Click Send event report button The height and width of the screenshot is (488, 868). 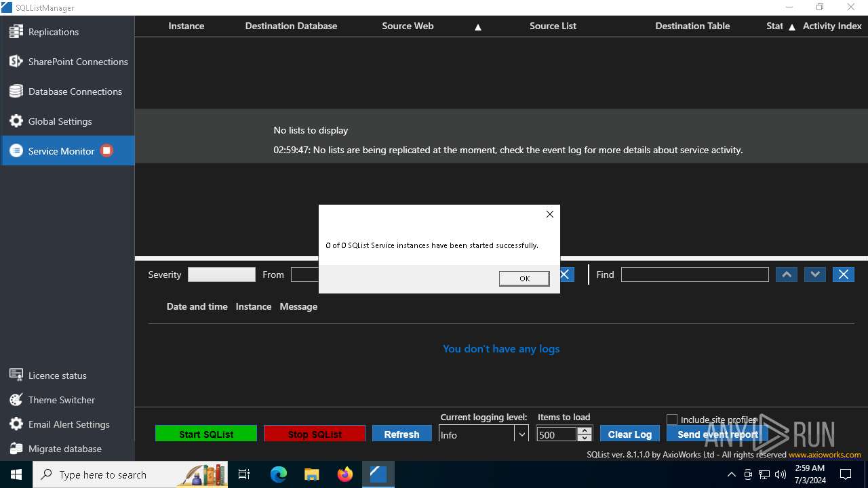point(717,434)
